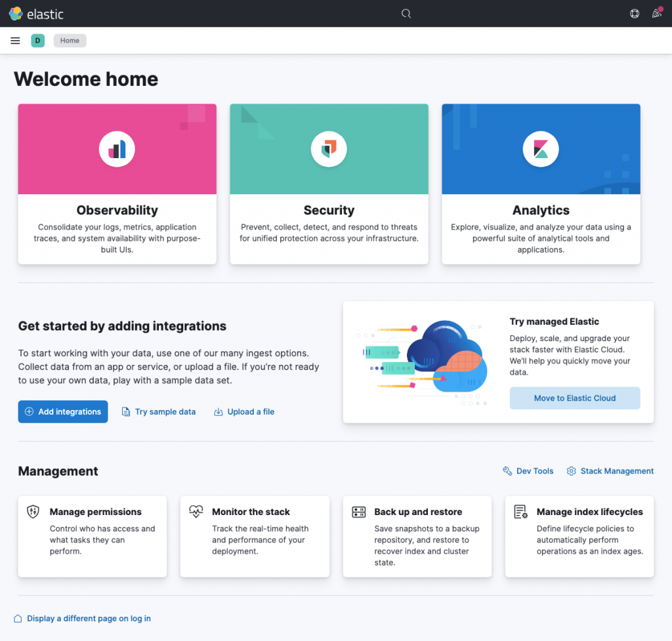The width and height of the screenshot is (672, 641).
Task: Click the import icon beside Upload a file
Action: click(x=218, y=412)
